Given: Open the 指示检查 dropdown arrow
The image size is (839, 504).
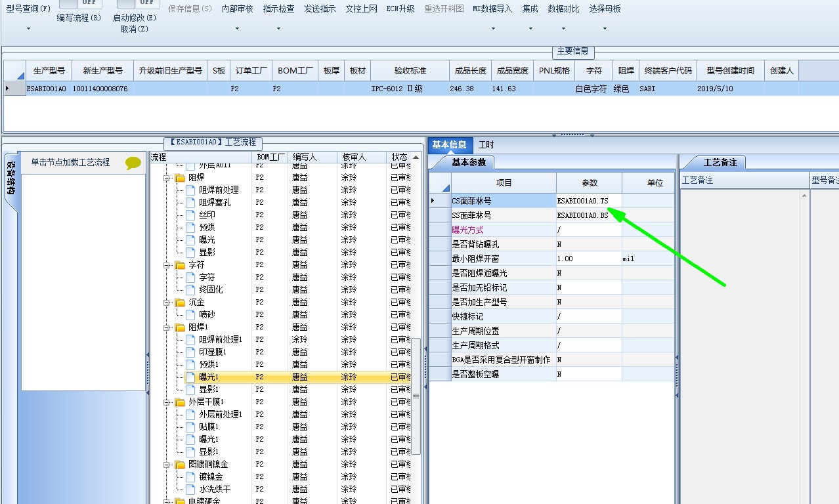Looking at the screenshot, I should 278,29.
